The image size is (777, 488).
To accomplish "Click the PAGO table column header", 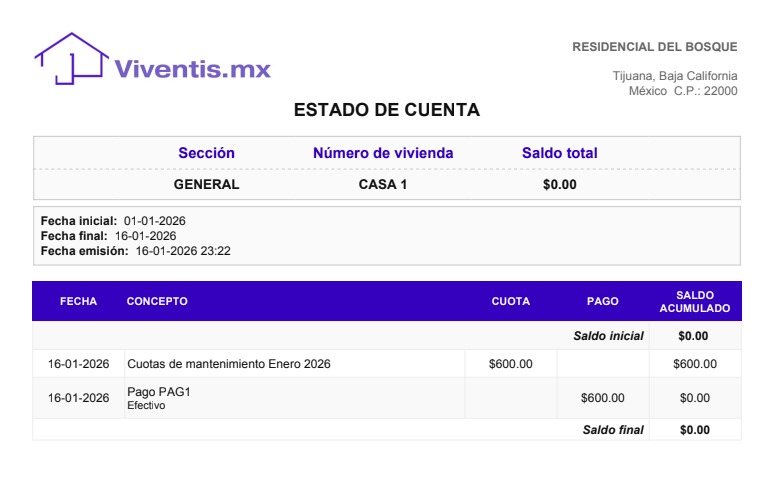I will tap(602, 301).
